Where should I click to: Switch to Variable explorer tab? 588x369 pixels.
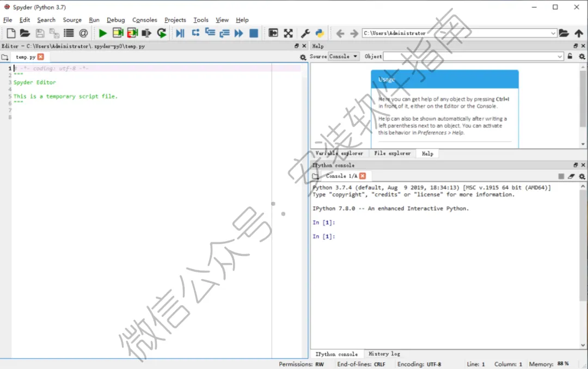pos(339,153)
